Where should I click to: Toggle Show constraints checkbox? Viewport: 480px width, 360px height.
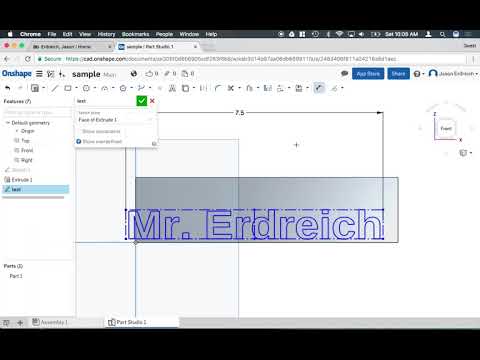[79, 131]
